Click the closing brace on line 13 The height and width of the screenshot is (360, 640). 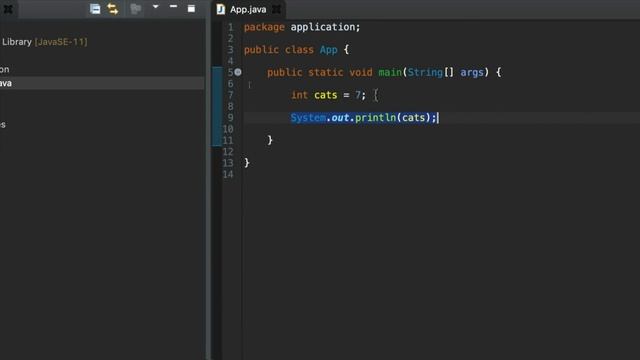247,163
